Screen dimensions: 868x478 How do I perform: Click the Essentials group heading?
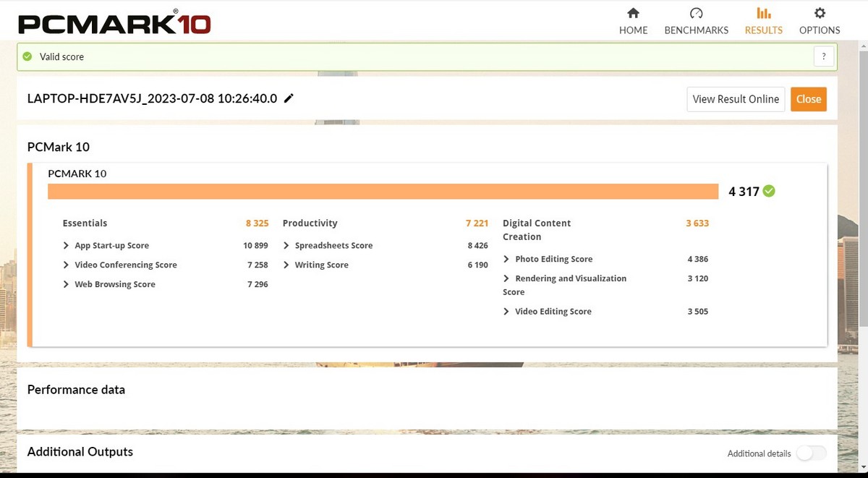pos(85,223)
